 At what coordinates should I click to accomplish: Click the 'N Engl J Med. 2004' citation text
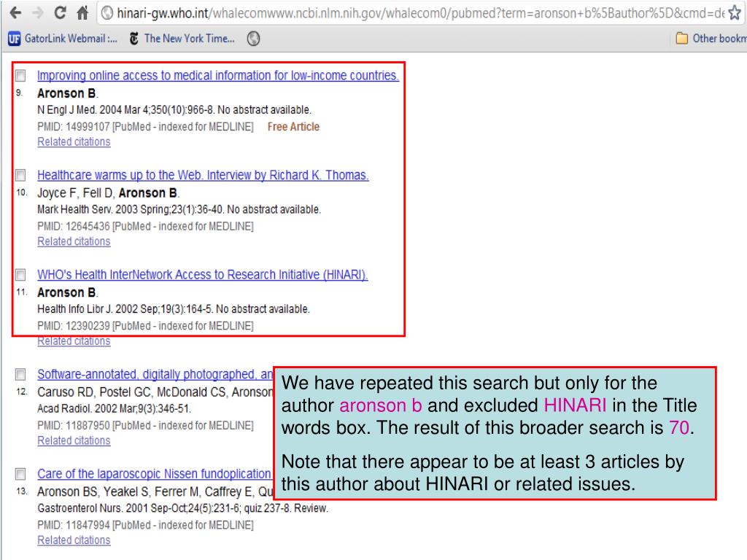[174, 110]
